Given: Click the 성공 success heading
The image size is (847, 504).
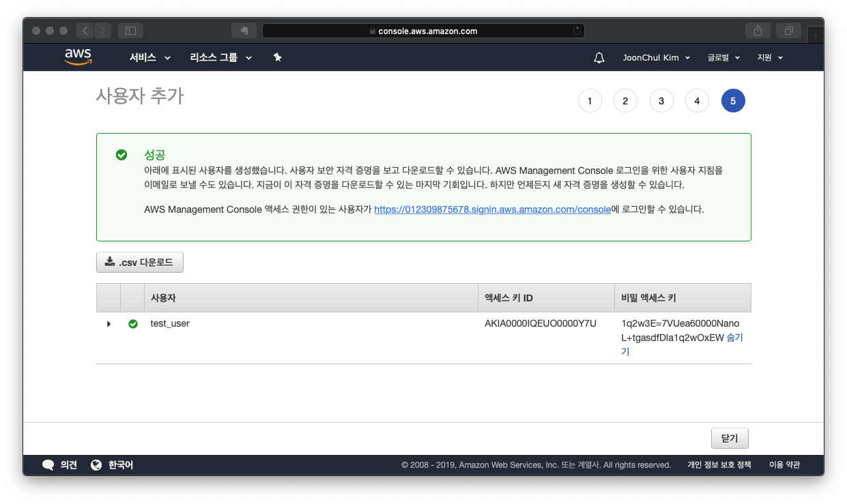Looking at the screenshot, I should click(x=155, y=155).
